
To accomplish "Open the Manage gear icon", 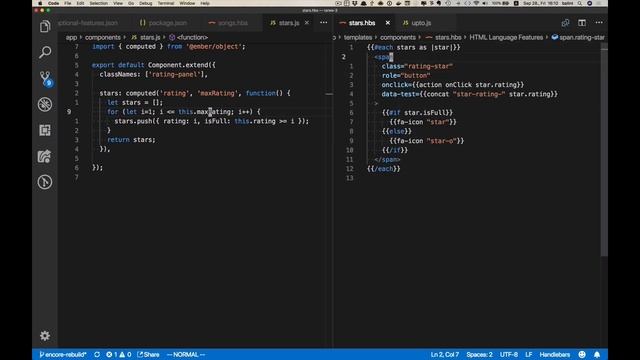I will coord(45,336).
